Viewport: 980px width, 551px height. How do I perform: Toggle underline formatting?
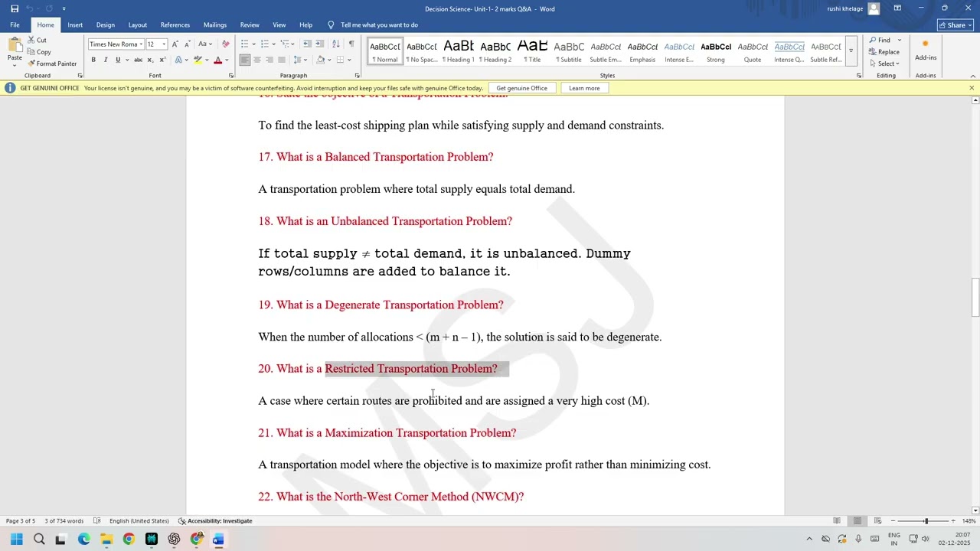click(x=118, y=60)
